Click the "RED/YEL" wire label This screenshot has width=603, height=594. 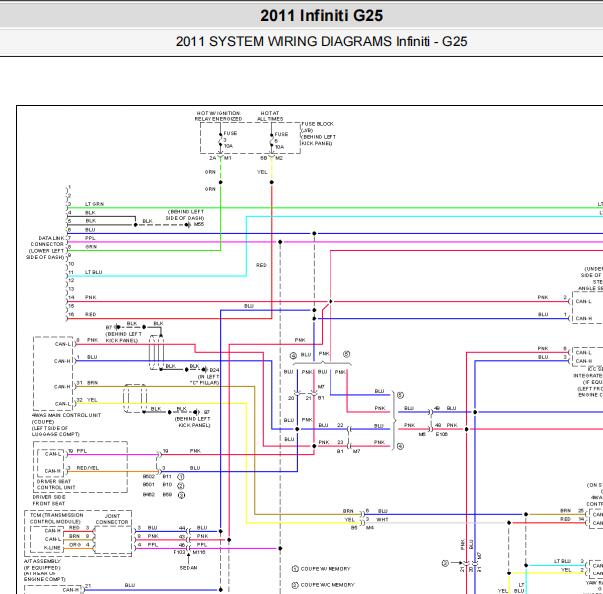pyautogui.click(x=87, y=468)
